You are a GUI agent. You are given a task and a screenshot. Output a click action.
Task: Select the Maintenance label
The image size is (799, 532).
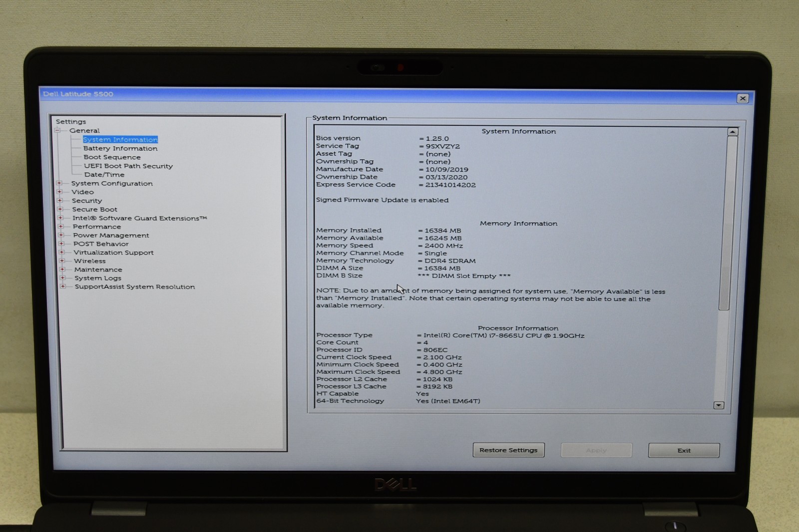(x=98, y=269)
